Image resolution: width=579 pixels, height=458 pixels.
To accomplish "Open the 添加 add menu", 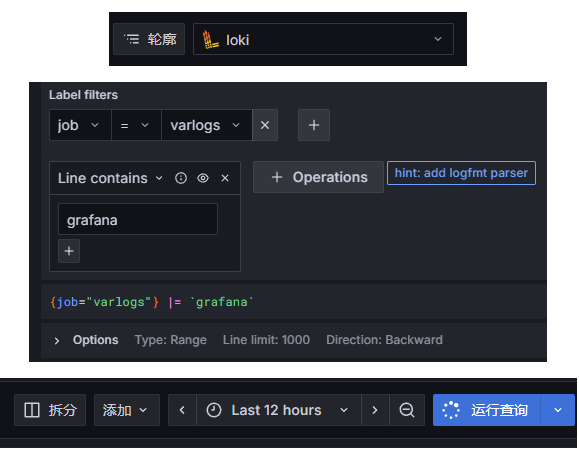I will (127, 410).
